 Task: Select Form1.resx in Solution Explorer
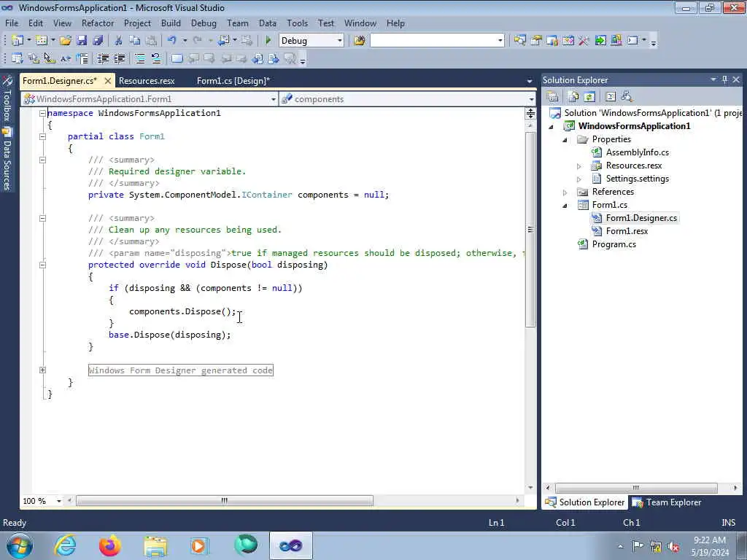click(627, 231)
